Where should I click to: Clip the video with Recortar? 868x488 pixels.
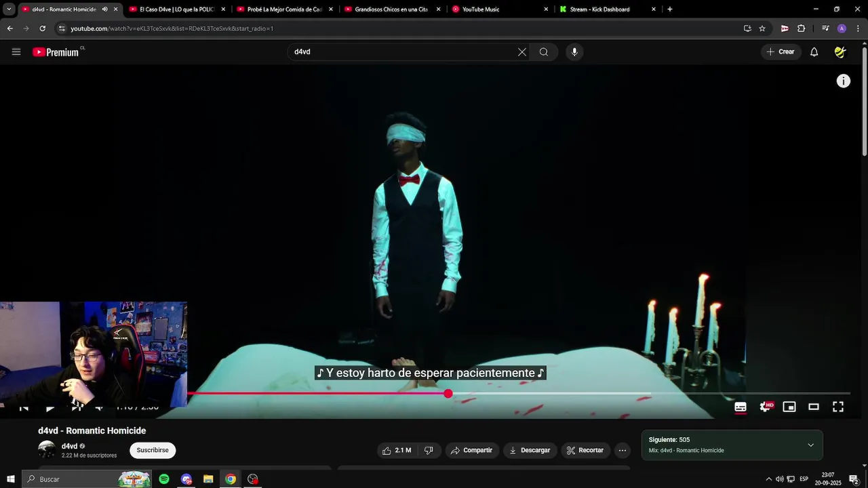[x=586, y=450]
